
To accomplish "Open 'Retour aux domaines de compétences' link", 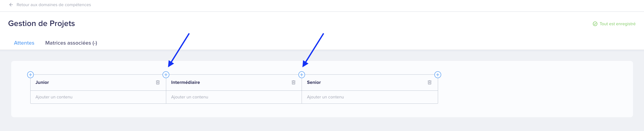I will 54,5.
